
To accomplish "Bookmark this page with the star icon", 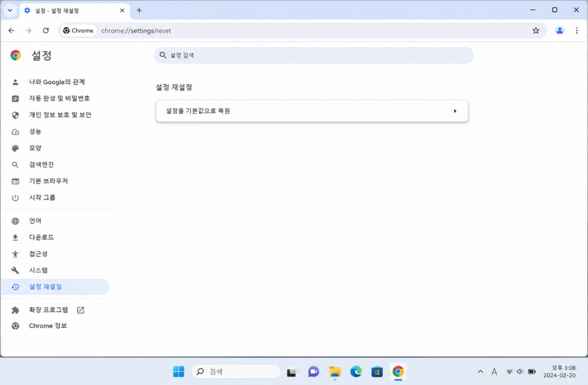I will [536, 31].
